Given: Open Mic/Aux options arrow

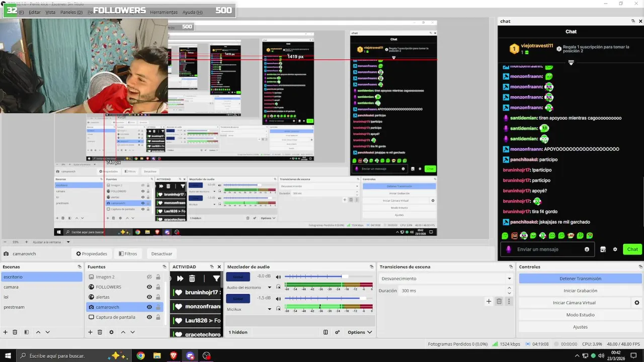Looking at the screenshot, I should (270, 309).
